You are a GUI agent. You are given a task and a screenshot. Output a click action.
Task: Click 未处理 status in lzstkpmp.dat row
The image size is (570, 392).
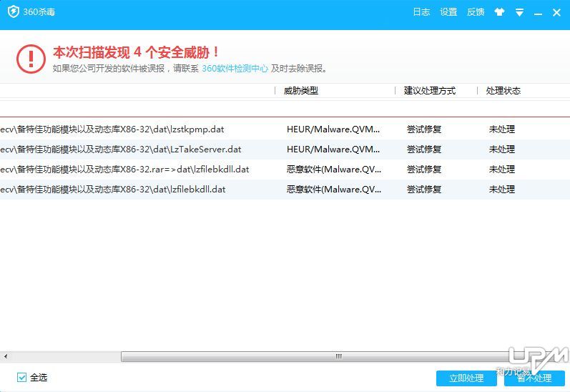click(x=501, y=129)
